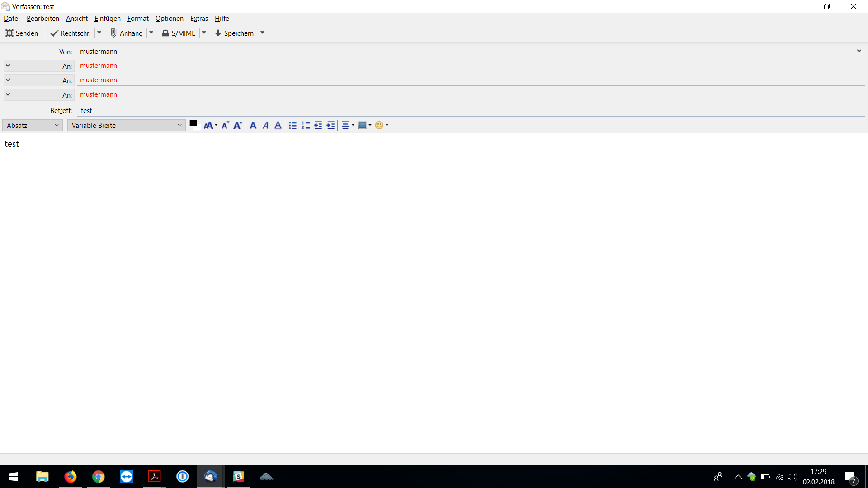Open the Variable Breite font dropdown

tap(126, 126)
